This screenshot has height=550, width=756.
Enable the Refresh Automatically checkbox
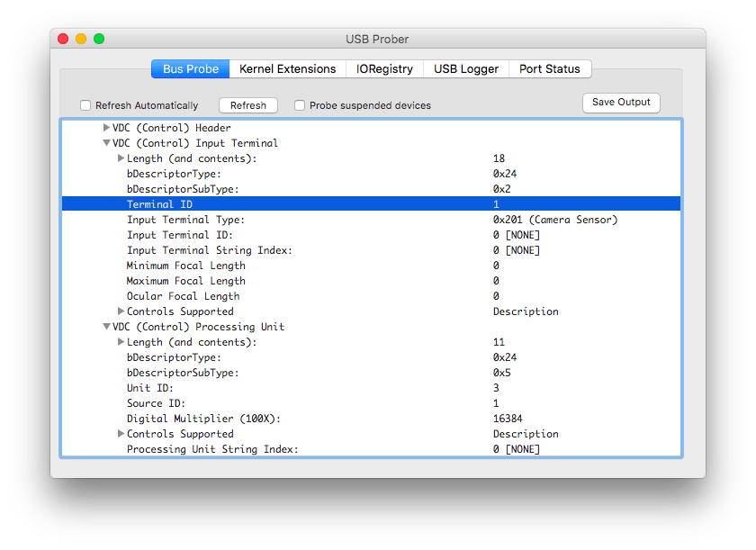click(85, 105)
